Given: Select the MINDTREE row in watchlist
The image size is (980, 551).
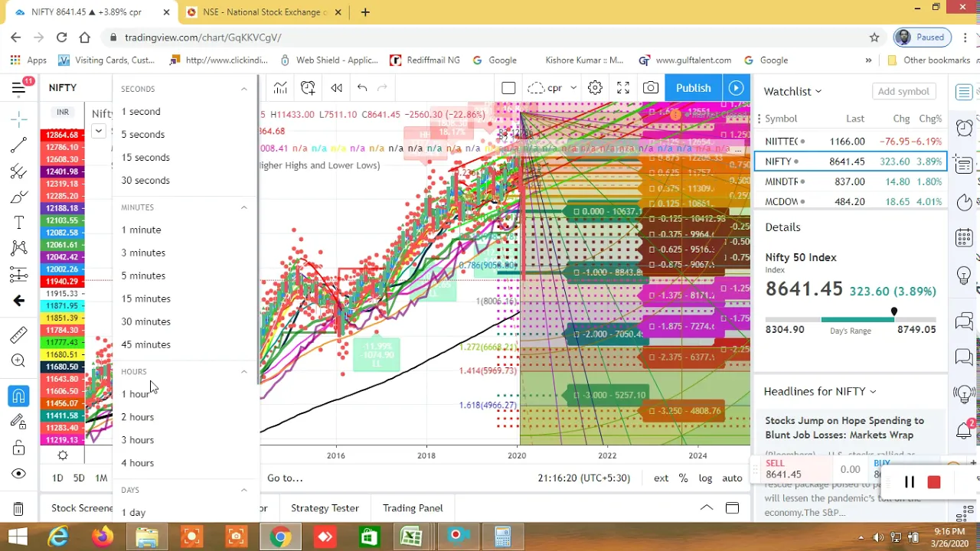Looking at the screenshot, I should point(851,181).
